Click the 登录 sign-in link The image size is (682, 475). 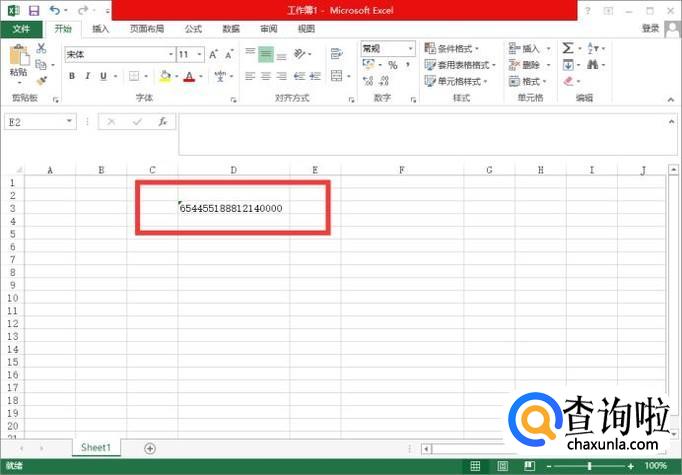[651, 28]
